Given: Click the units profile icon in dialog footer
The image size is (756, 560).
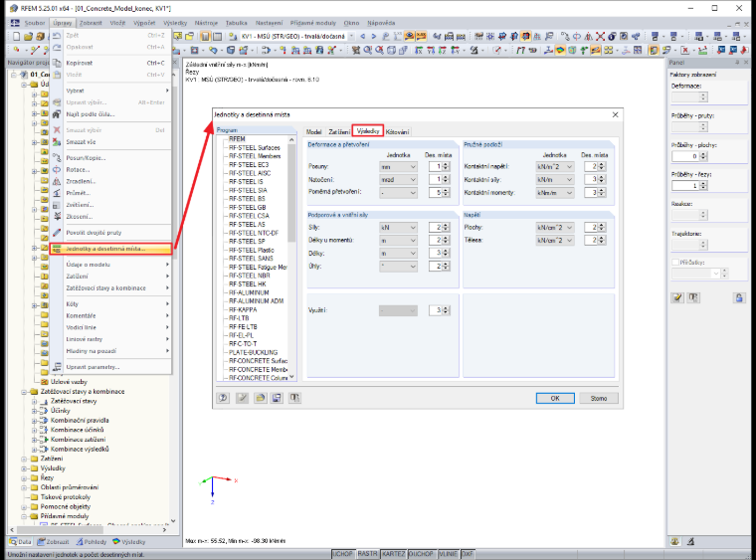Looking at the screenshot, I should tap(294, 398).
